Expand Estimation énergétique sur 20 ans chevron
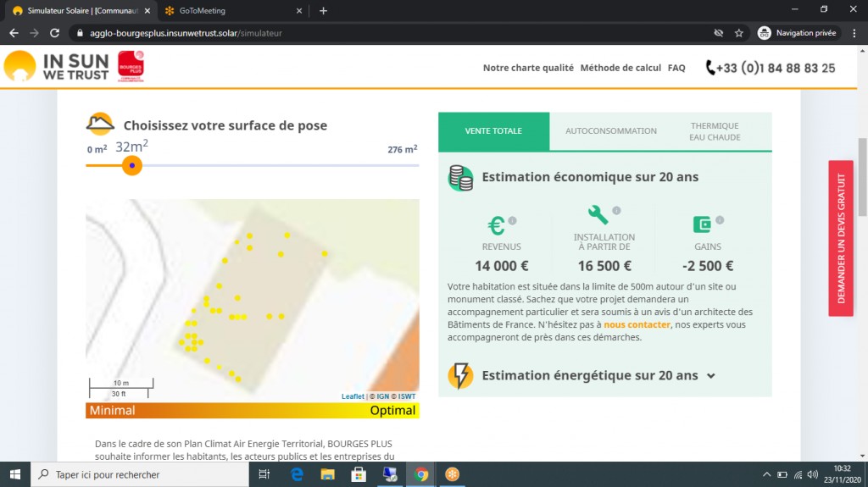 pos(711,376)
